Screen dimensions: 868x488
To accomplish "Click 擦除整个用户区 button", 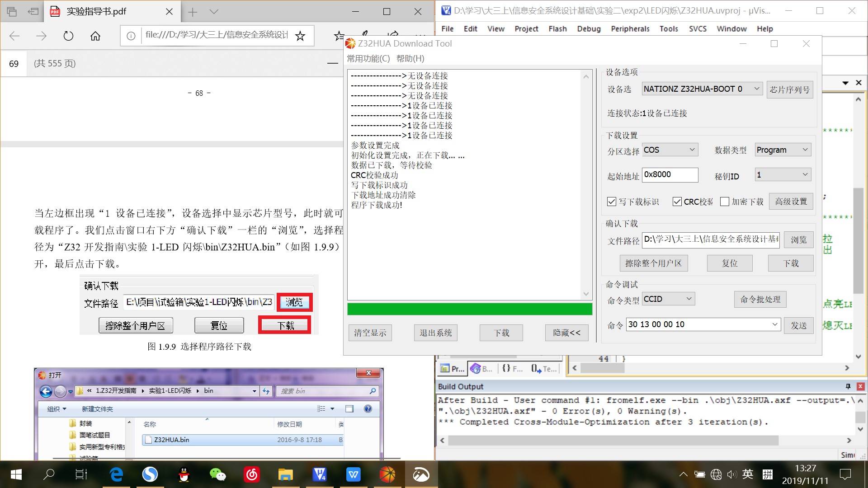I will pos(654,263).
